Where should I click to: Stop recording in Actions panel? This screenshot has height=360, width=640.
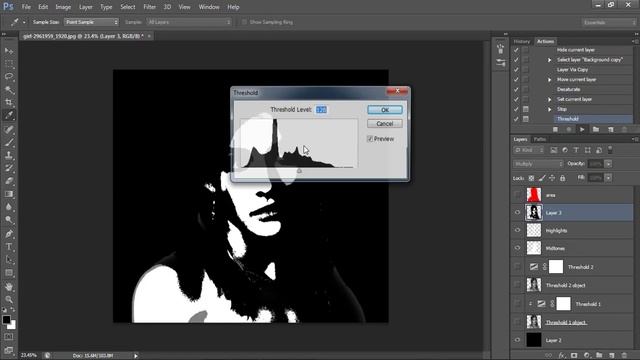(x=555, y=130)
